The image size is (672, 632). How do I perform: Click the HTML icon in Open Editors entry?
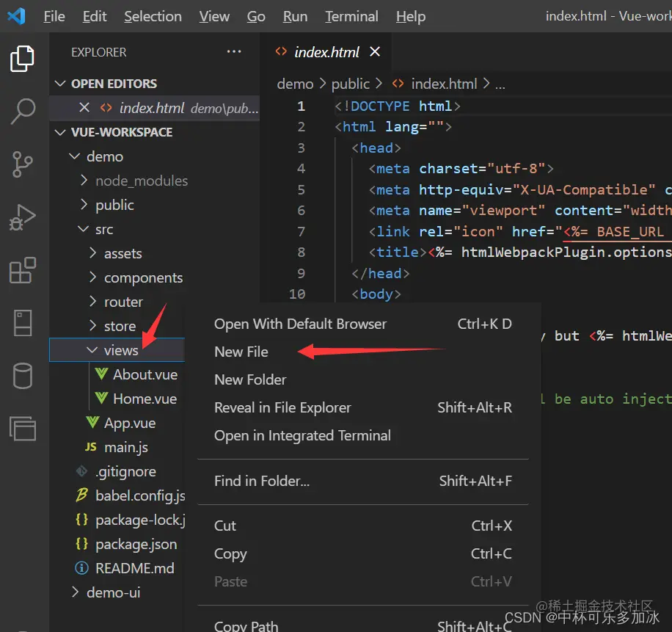pos(106,107)
